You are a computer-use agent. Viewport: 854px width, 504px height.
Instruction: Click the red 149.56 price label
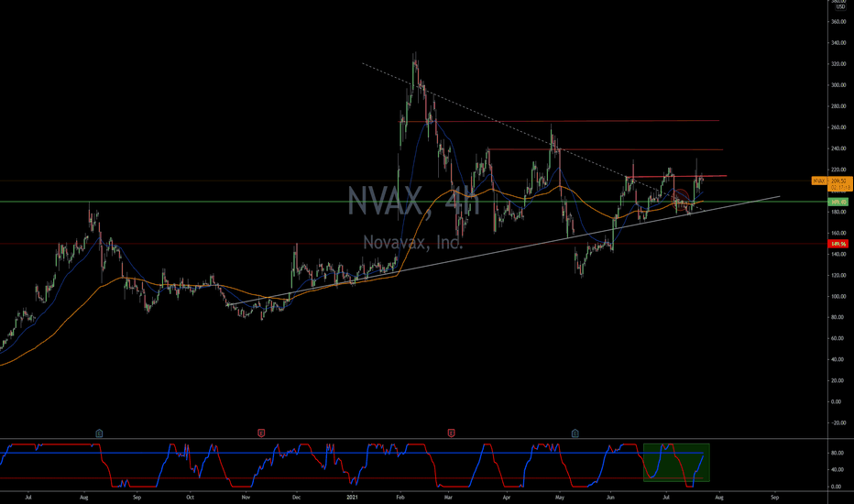point(838,244)
